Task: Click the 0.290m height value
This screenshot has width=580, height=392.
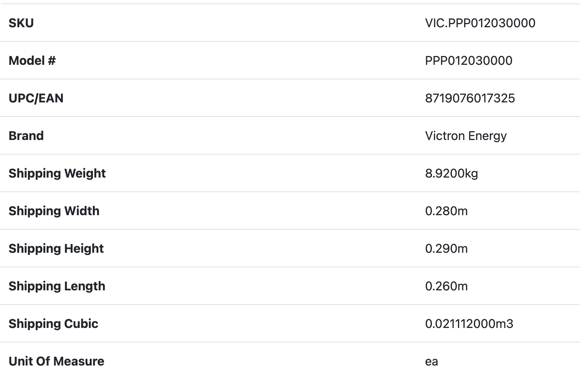Action: pos(446,249)
